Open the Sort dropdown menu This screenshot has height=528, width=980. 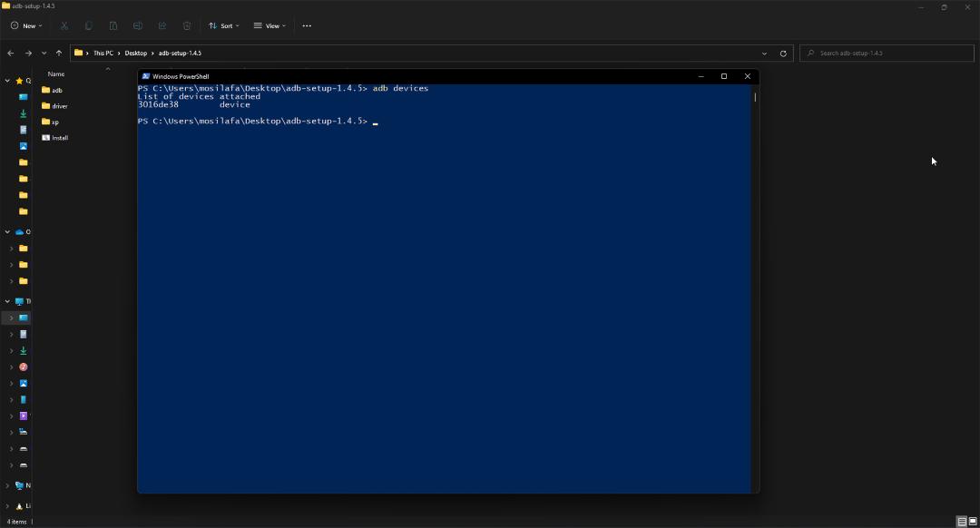(224, 25)
